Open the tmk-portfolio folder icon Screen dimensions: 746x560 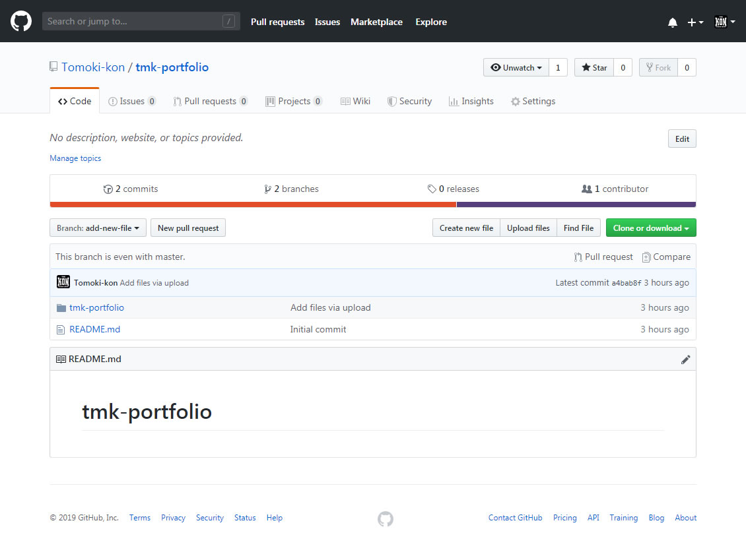[61, 307]
